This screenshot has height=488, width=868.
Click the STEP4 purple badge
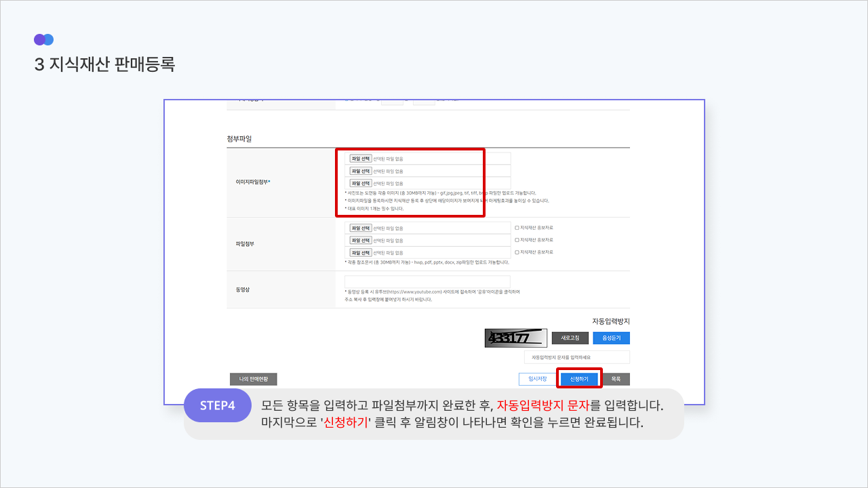click(218, 405)
